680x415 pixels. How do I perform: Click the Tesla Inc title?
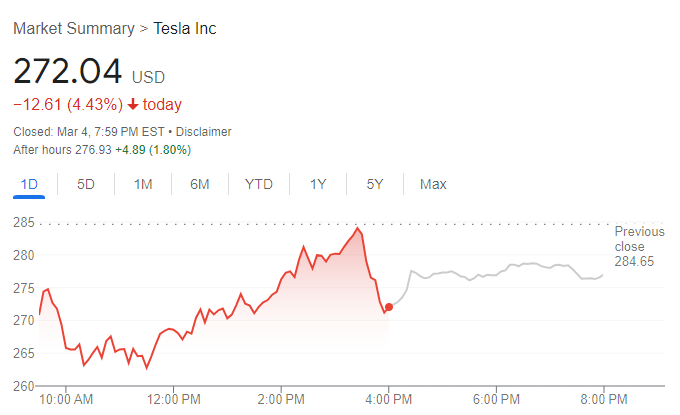point(184,28)
